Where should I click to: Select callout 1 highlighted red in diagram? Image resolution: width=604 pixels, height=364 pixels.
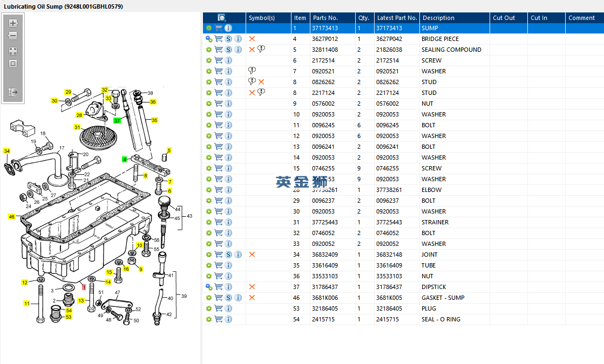(84, 287)
